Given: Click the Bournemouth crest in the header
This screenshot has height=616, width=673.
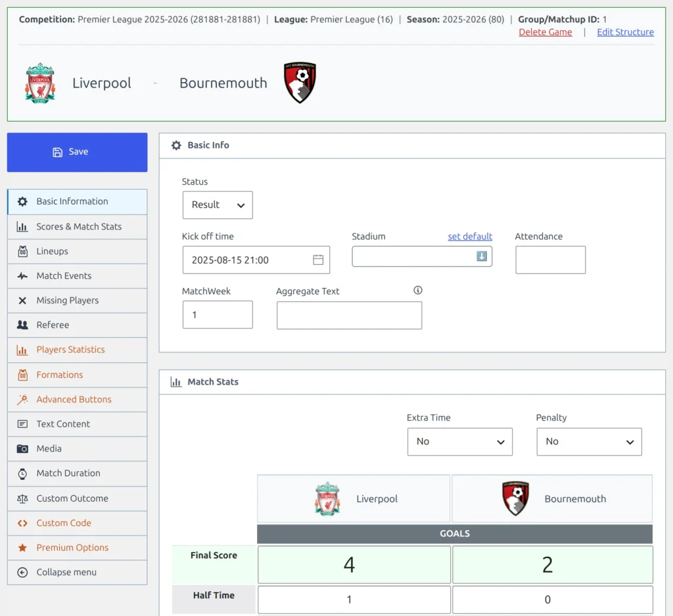Looking at the screenshot, I should point(300,82).
